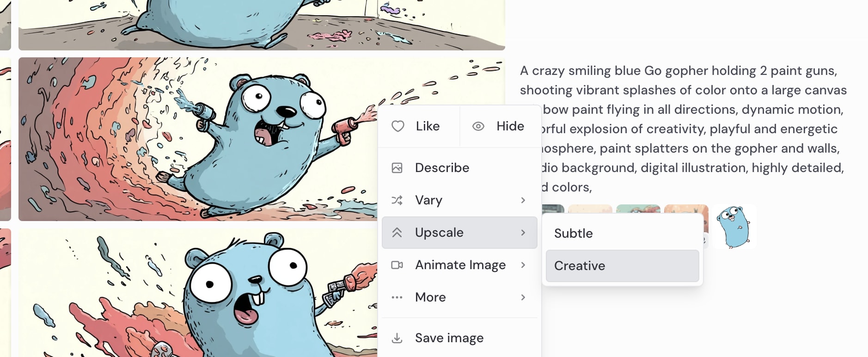Choose Describe from the context menu
The height and width of the screenshot is (357, 868).
(459, 168)
